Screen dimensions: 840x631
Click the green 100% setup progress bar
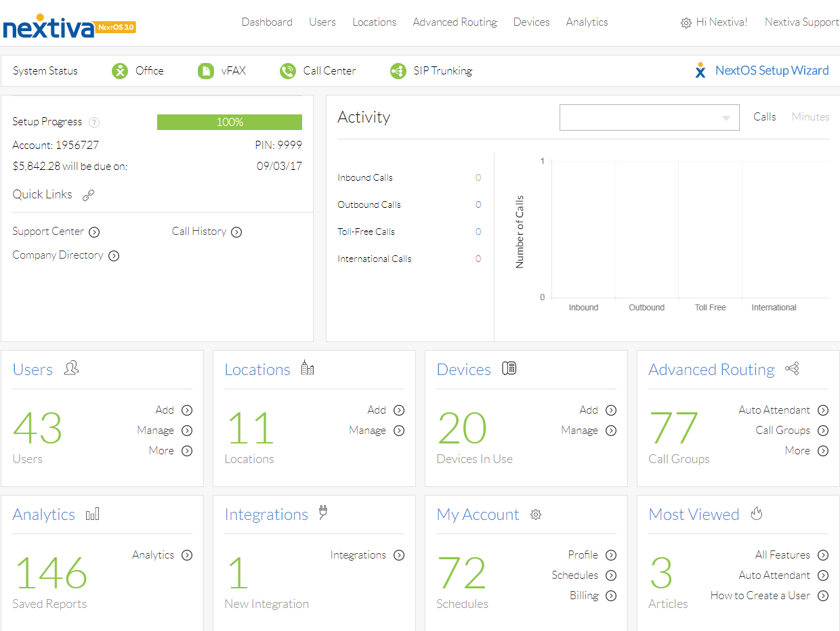point(230,123)
